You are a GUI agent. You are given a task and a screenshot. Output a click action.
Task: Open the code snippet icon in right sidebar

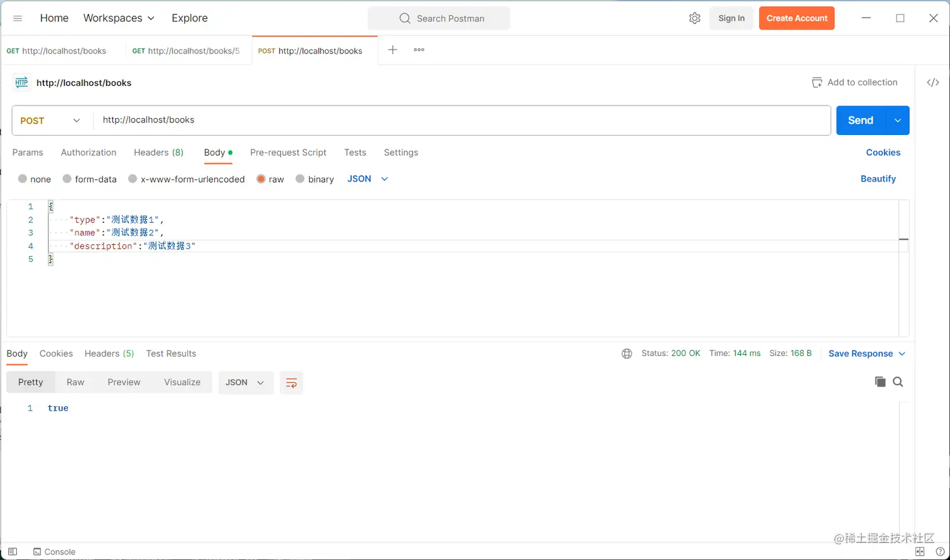pyautogui.click(x=933, y=82)
